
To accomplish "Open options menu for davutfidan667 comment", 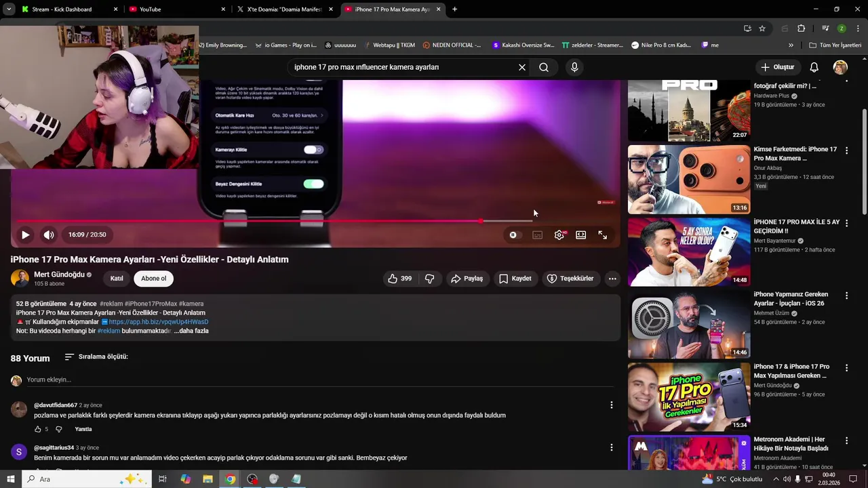I will click(x=611, y=405).
